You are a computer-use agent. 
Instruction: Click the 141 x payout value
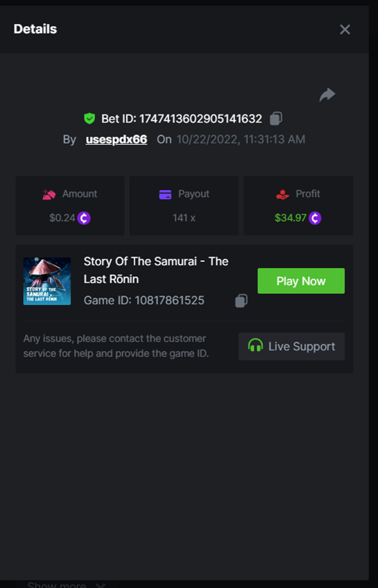pos(184,218)
